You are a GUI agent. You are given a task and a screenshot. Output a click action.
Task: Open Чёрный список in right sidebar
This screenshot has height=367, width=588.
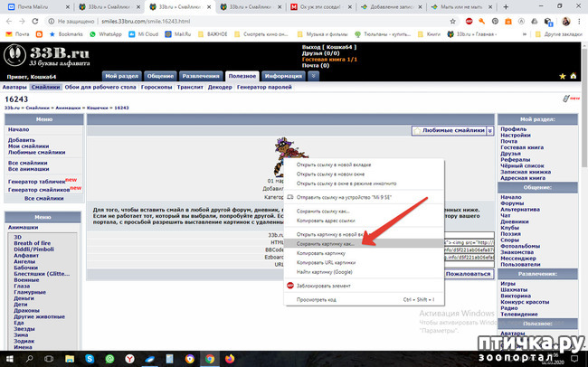point(522,165)
